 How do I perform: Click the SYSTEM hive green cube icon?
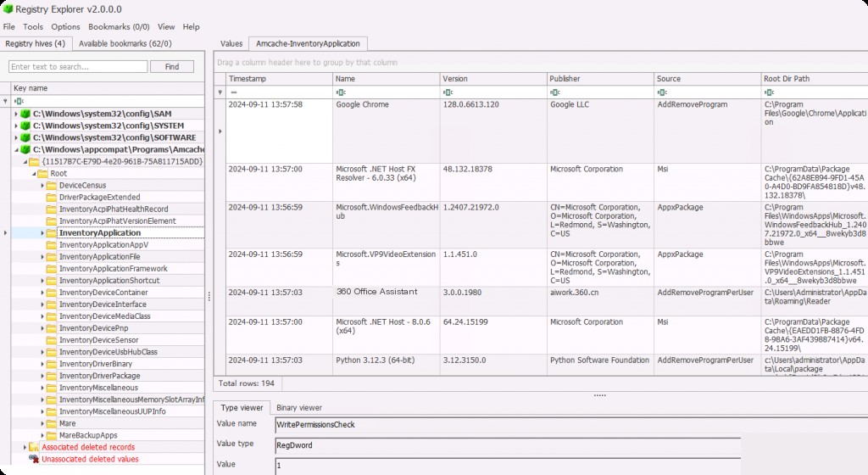click(x=25, y=126)
